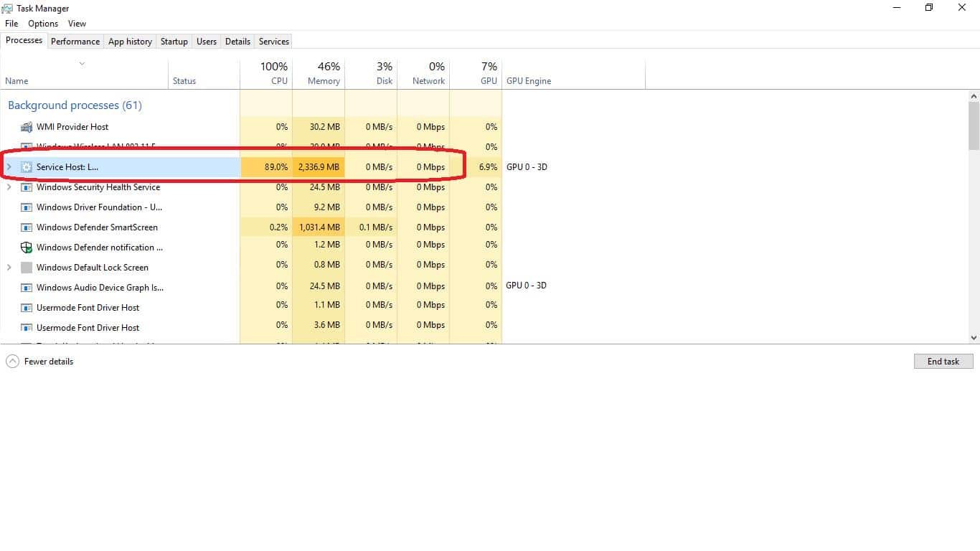Select the WMI Provider Host row

coord(251,127)
